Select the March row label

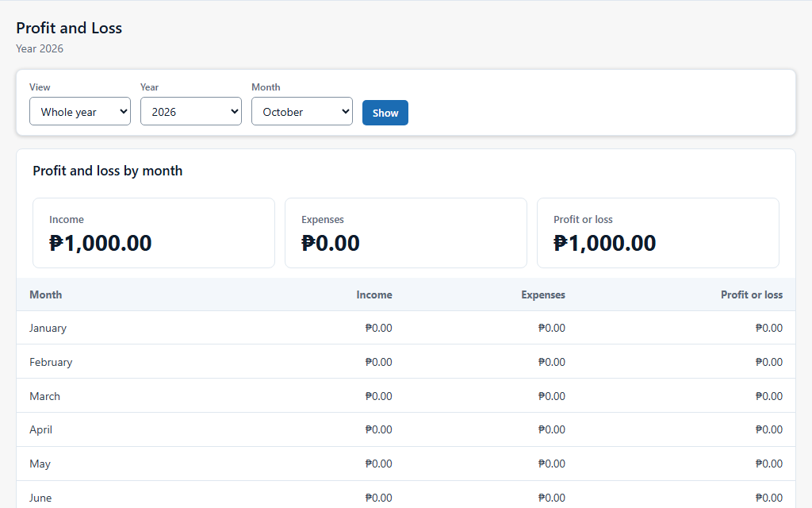point(44,397)
